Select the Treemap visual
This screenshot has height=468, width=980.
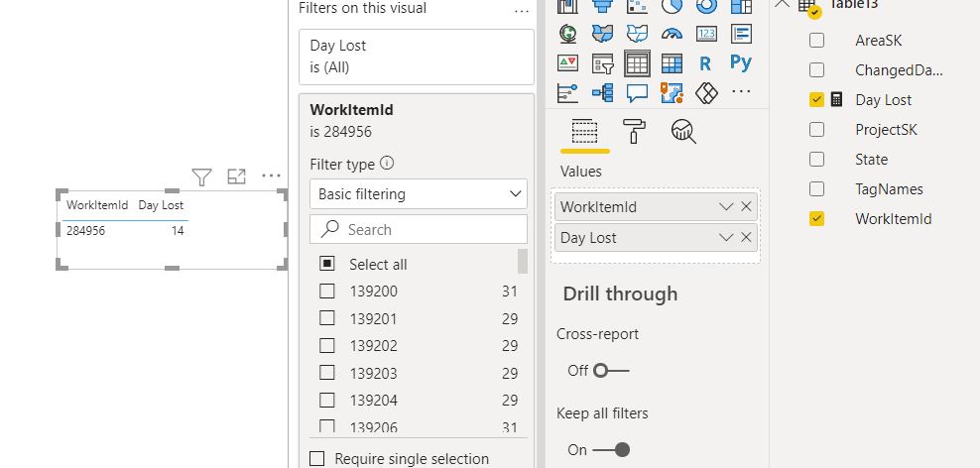[x=741, y=6]
